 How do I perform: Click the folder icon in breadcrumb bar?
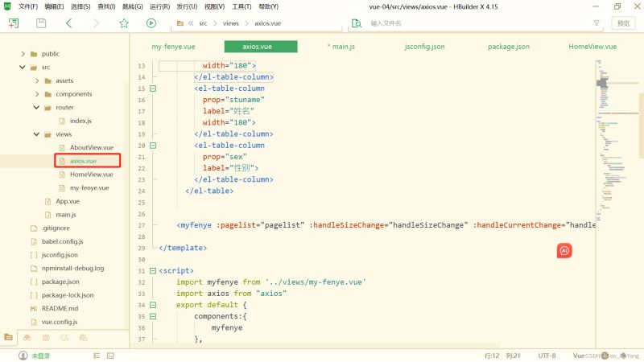[180, 23]
